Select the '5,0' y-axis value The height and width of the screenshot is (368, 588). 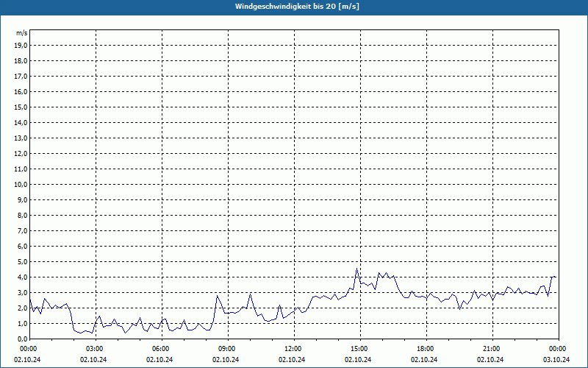click(x=22, y=261)
